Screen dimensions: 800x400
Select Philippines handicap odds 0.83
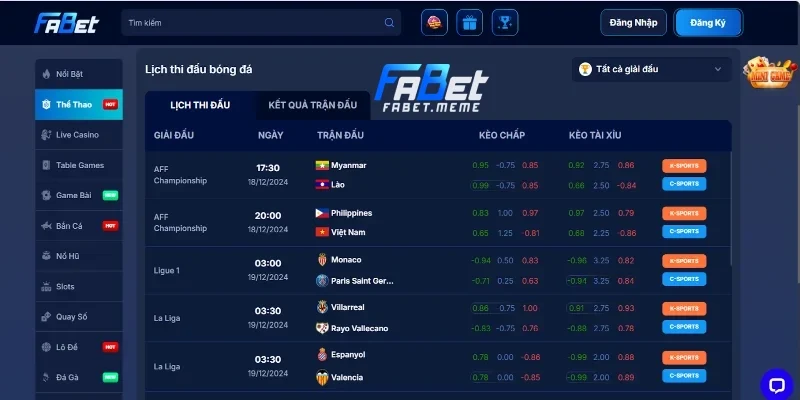coord(481,213)
